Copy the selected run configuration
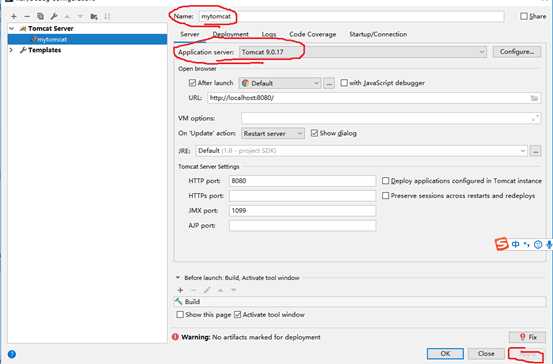The width and height of the screenshot is (553, 364). 40,16
